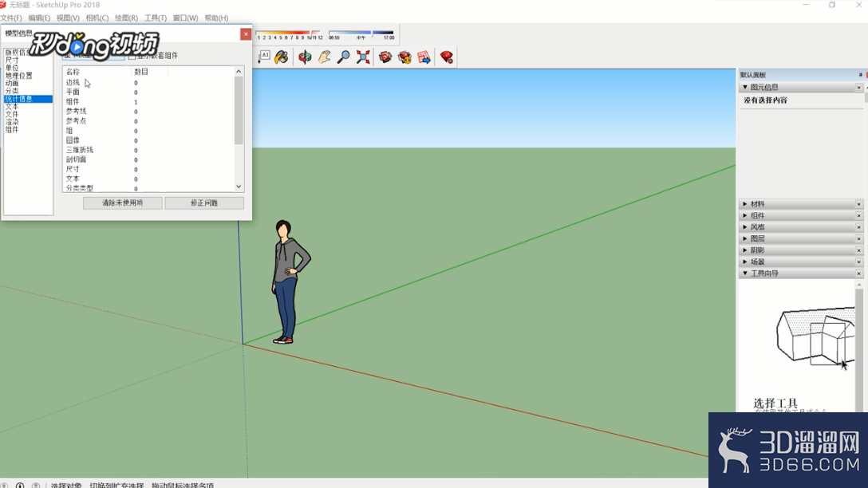
Task: Click the 清除未使用项 button
Action: click(x=122, y=203)
